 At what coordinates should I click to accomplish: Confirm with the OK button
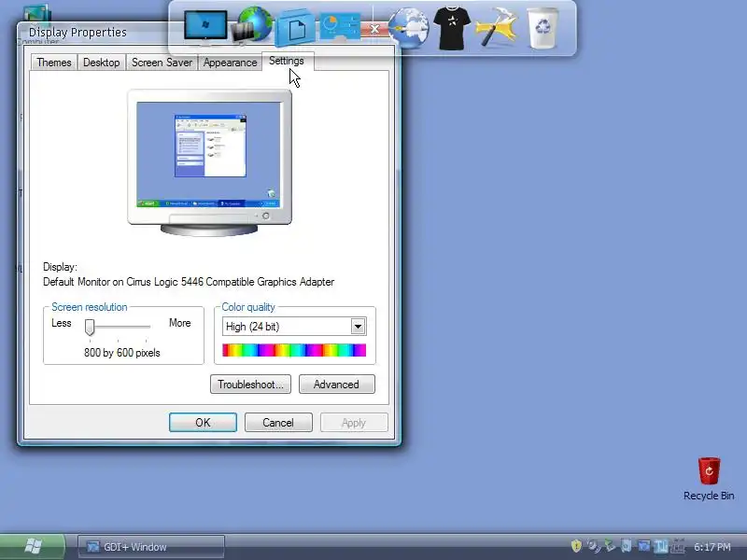203,423
